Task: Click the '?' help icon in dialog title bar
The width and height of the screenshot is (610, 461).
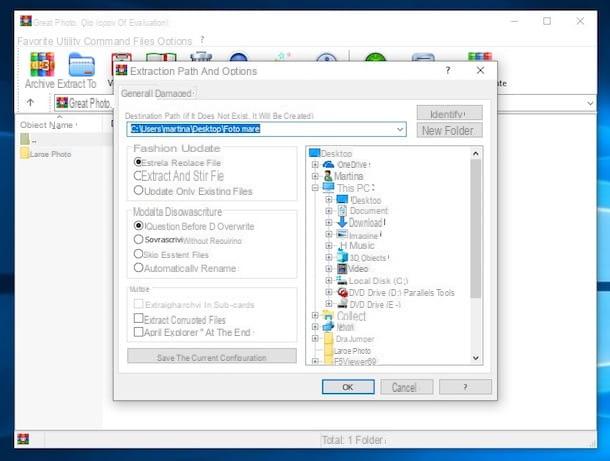Action: (448, 70)
